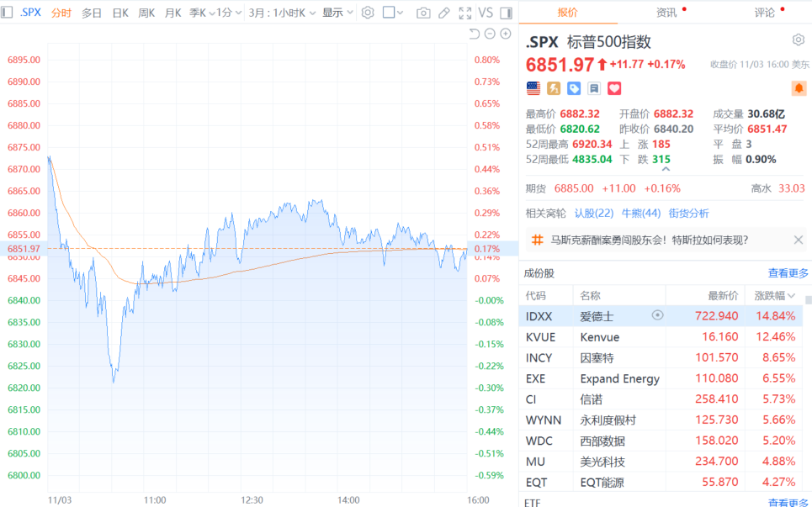Select the IDXX 爱德士 row
The width and height of the screenshot is (812, 507).
coord(661,316)
